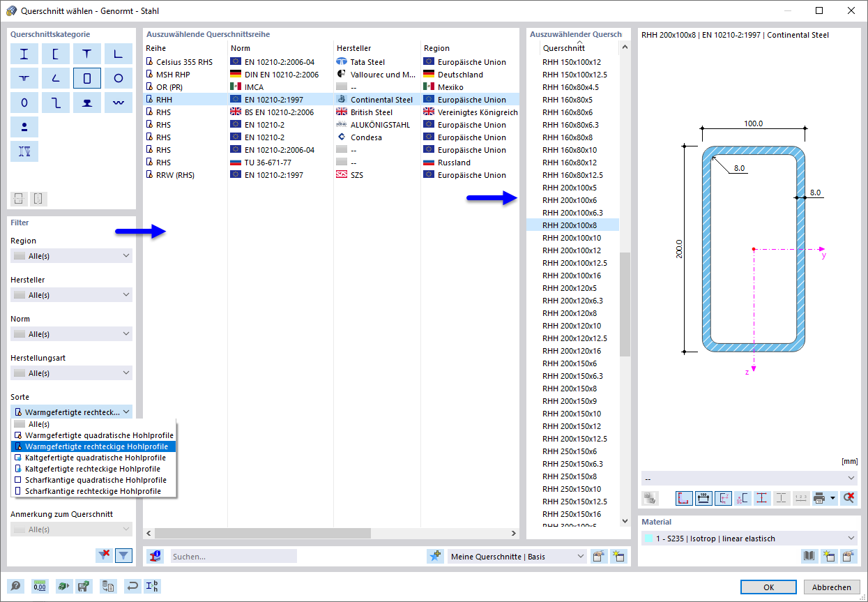Open the material library book icon
The image size is (868, 602).
809,556
